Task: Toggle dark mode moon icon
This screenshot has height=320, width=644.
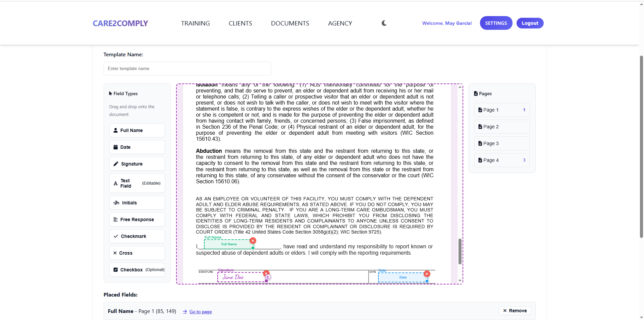Action: (x=384, y=23)
